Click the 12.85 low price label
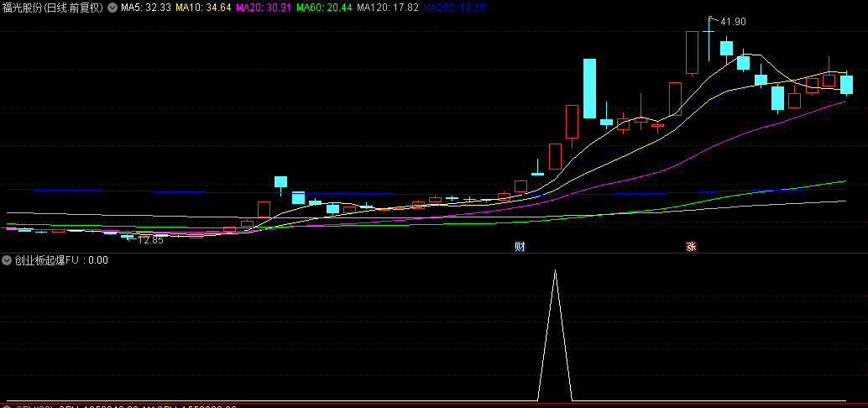The image size is (868, 408). [150, 240]
